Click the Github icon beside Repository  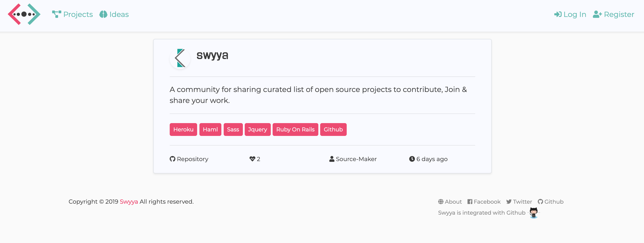(172, 159)
